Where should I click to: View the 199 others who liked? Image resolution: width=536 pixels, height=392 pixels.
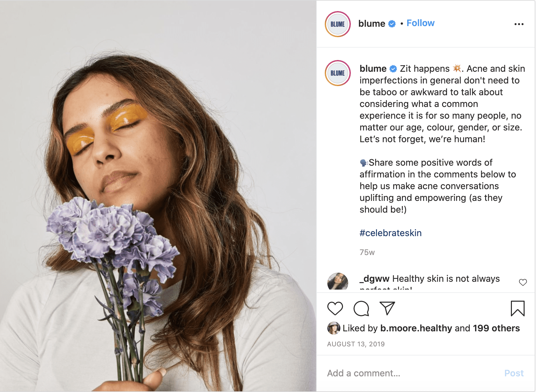[x=496, y=328]
